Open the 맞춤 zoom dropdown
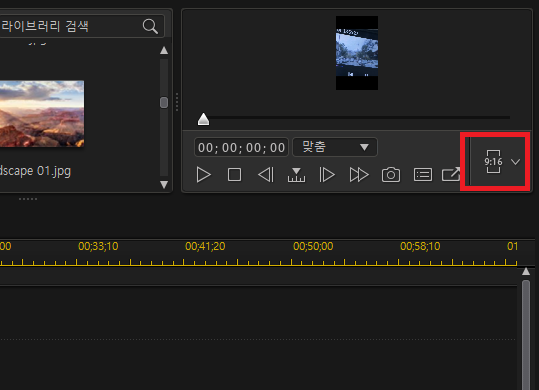Viewport: 539px width, 390px height. pyautogui.click(x=335, y=147)
